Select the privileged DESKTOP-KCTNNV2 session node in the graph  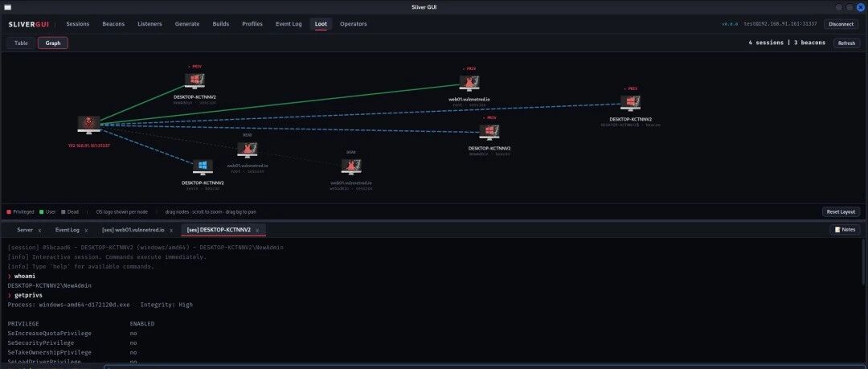pos(194,80)
